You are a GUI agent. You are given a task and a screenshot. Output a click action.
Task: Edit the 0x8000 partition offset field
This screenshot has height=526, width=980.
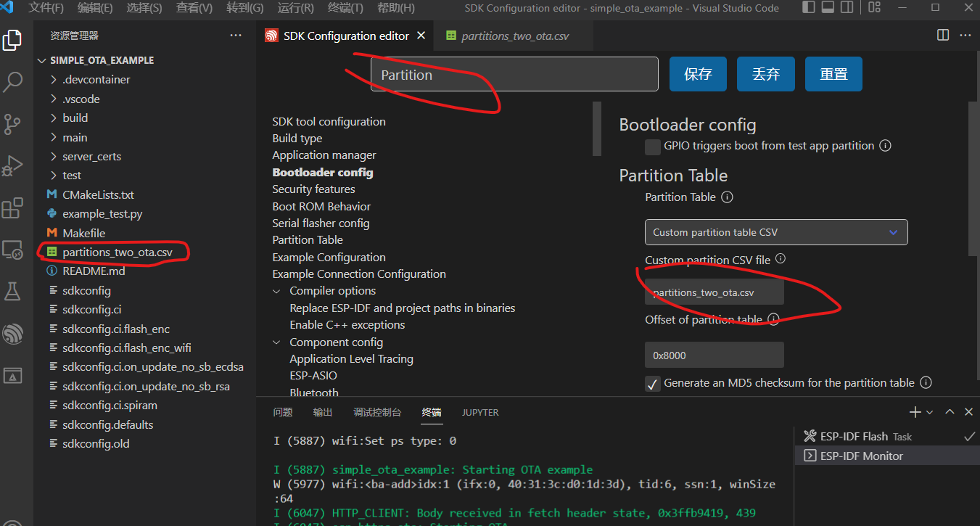[715, 355]
